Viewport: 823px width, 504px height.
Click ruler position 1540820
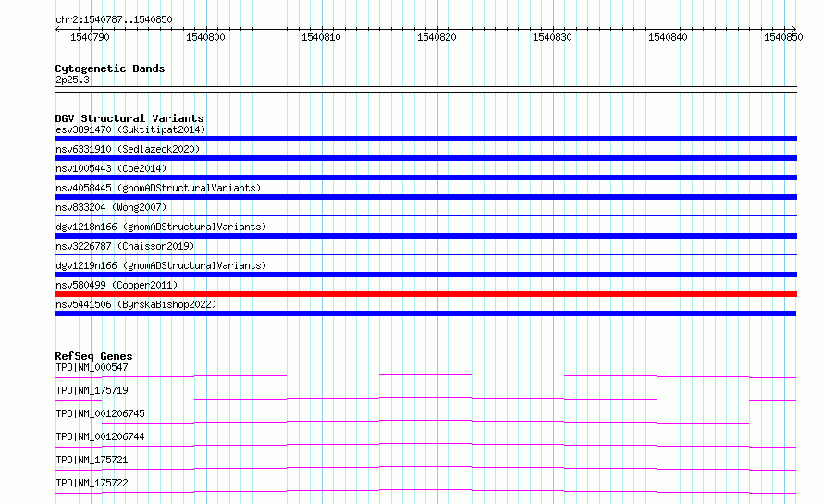point(436,37)
